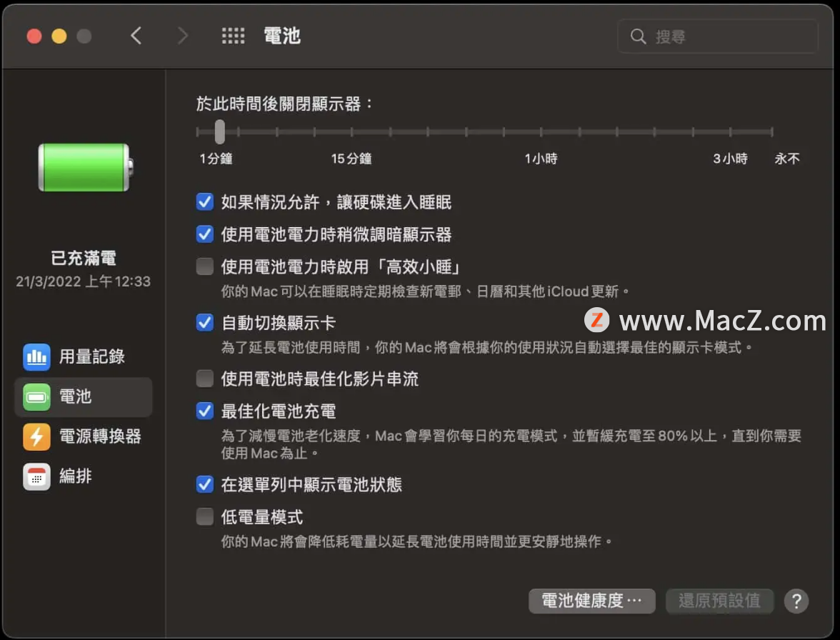Click the 於此時間後關閉顯示器 heading
This screenshot has width=840, height=640.
click(284, 104)
